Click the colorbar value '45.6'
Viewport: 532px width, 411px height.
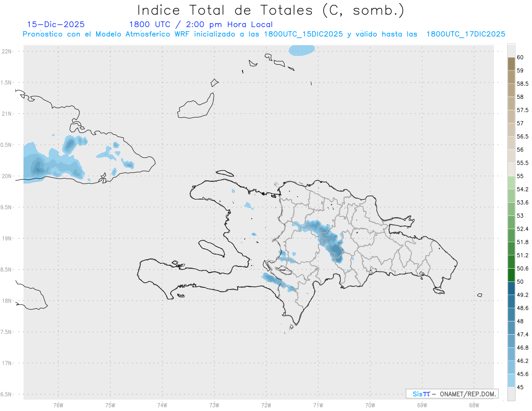point(523,374)
